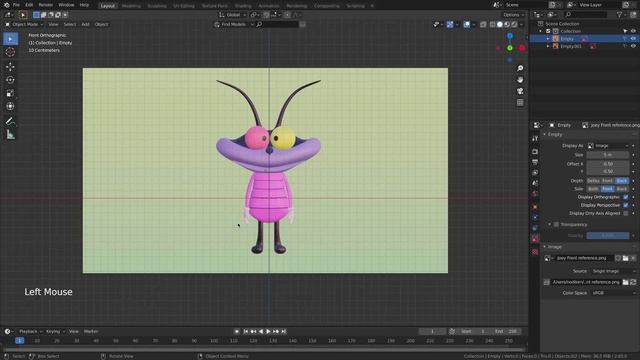Open the Playback menu in timeline

pyautogui.click(x=30, y=331)
